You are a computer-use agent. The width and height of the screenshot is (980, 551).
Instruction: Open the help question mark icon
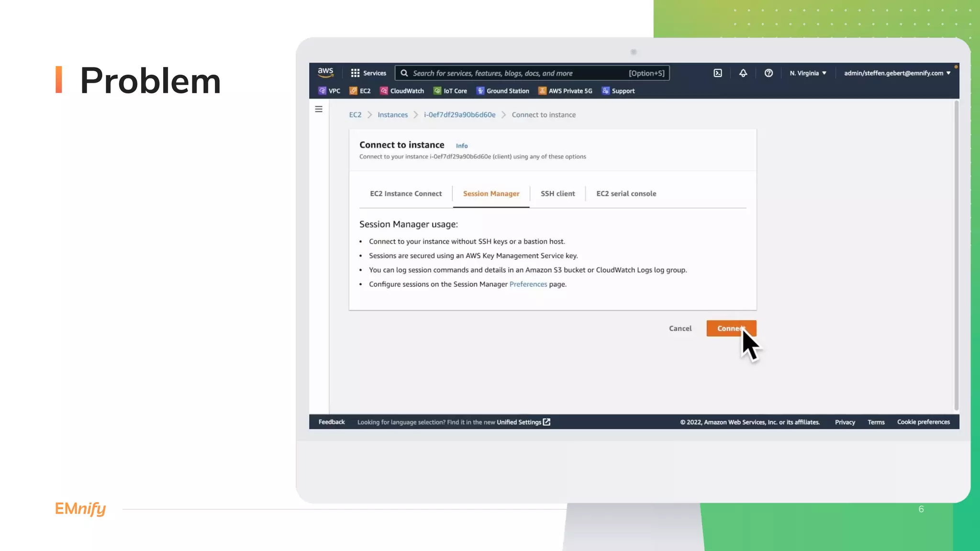click(x=768, y=73)
